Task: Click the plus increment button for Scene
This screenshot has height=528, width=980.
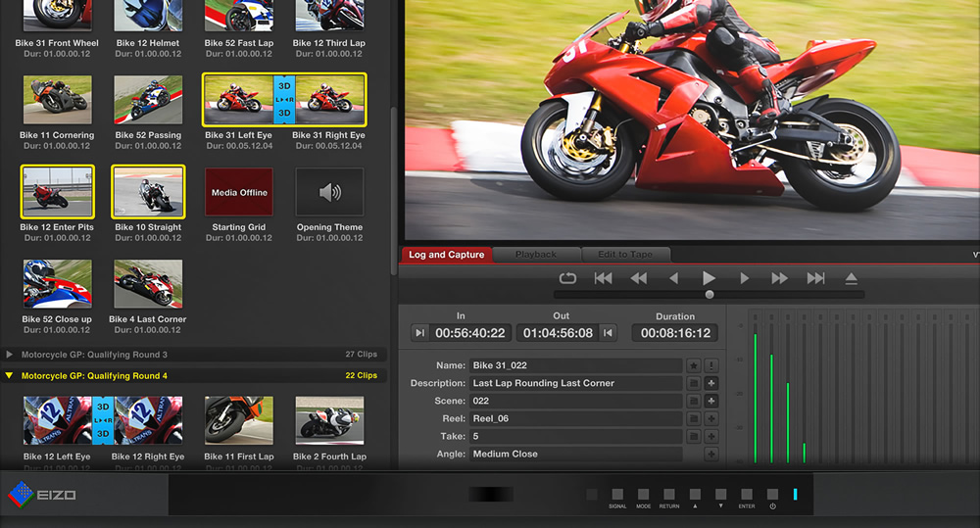Action: [711, 401]
